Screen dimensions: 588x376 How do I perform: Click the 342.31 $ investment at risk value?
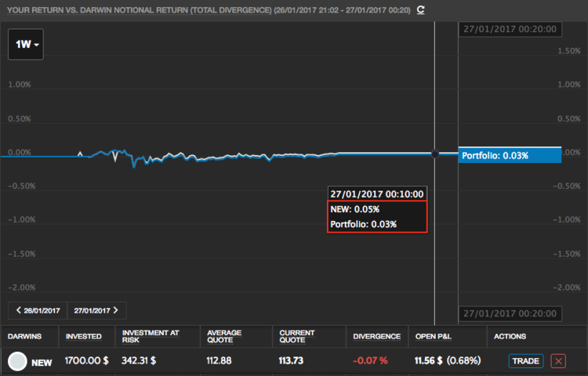point(139,360)
